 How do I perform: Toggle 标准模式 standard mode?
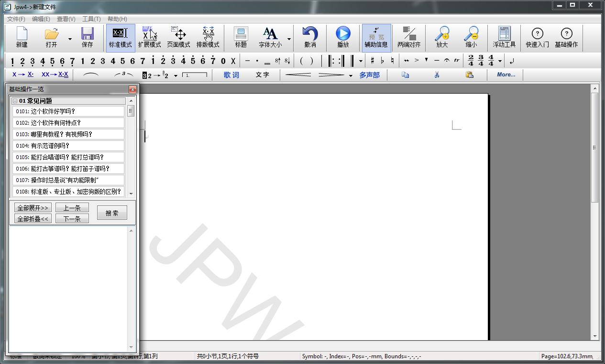(120, 37)
